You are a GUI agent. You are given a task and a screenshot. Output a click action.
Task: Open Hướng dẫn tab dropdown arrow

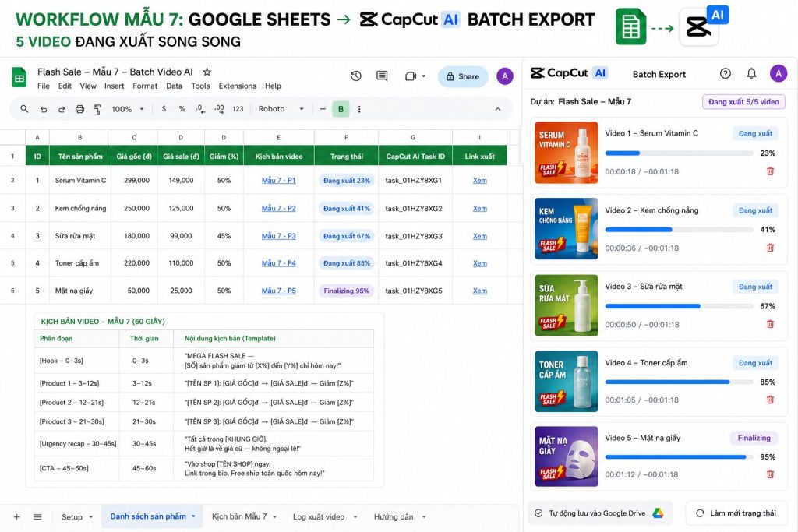[x=423, y=516]
